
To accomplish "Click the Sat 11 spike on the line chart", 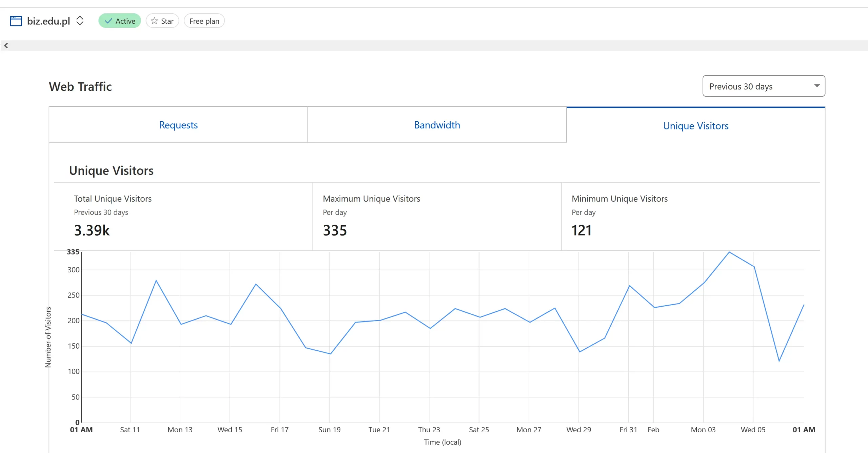I will click(156, 281).
